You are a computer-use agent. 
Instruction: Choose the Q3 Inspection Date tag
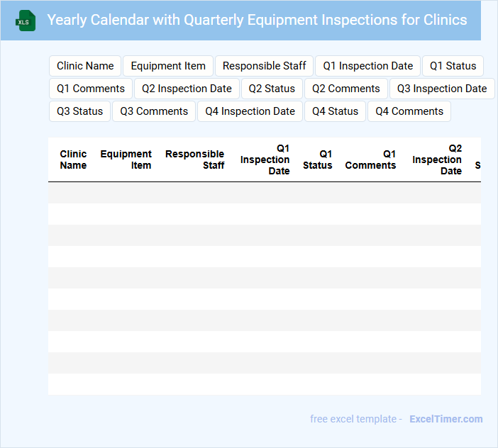(441, 89)
